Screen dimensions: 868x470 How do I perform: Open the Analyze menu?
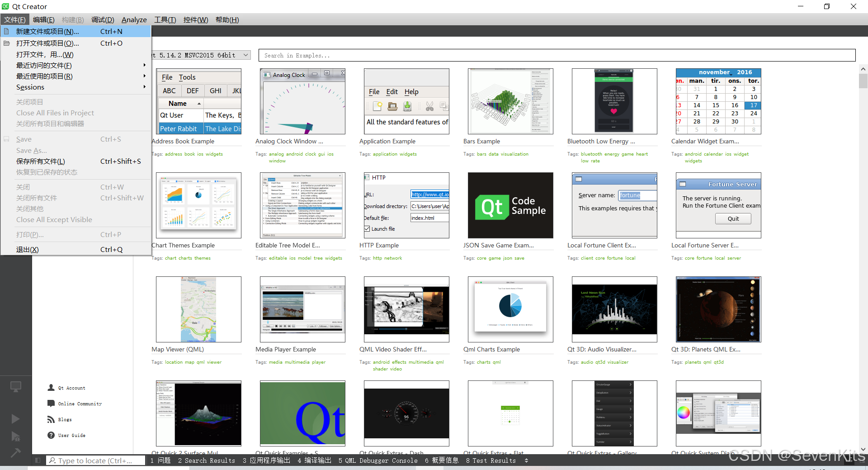point(134,19)
